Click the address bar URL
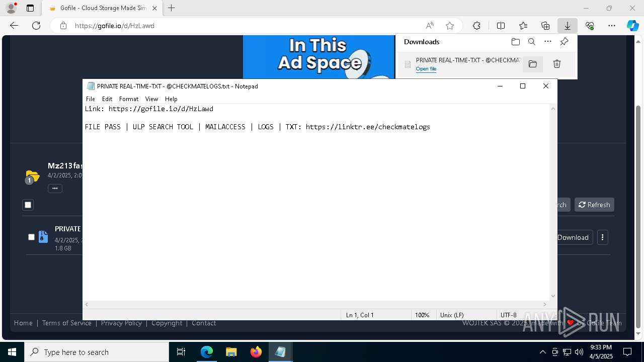The image size is (644, 362). [114, 26]
